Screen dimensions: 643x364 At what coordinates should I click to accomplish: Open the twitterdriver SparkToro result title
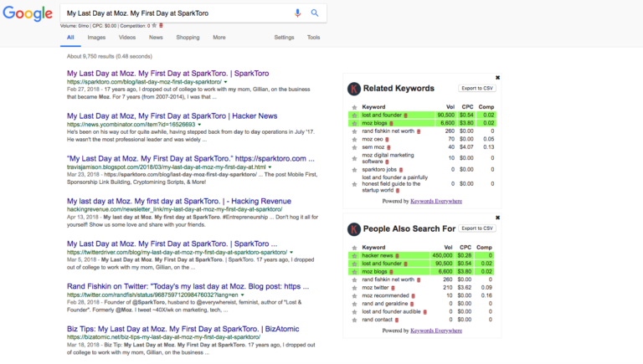click(x=172, y=244)
